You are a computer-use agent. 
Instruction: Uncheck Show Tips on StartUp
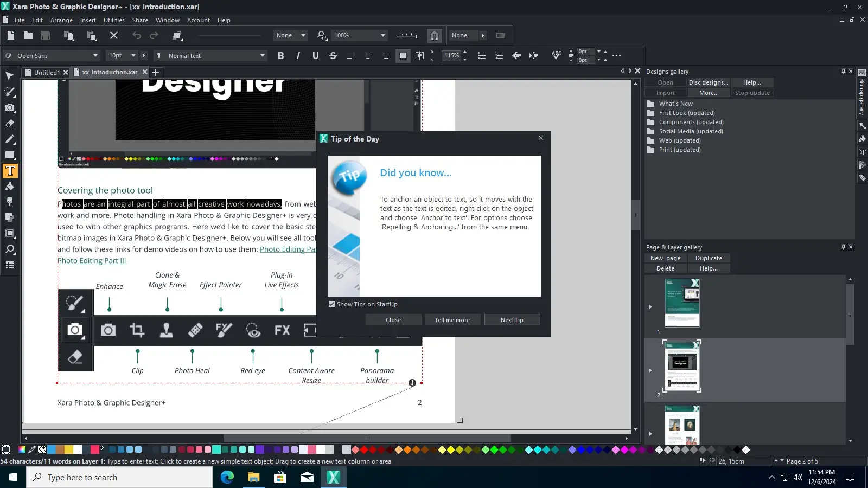(x=332, y=304)
